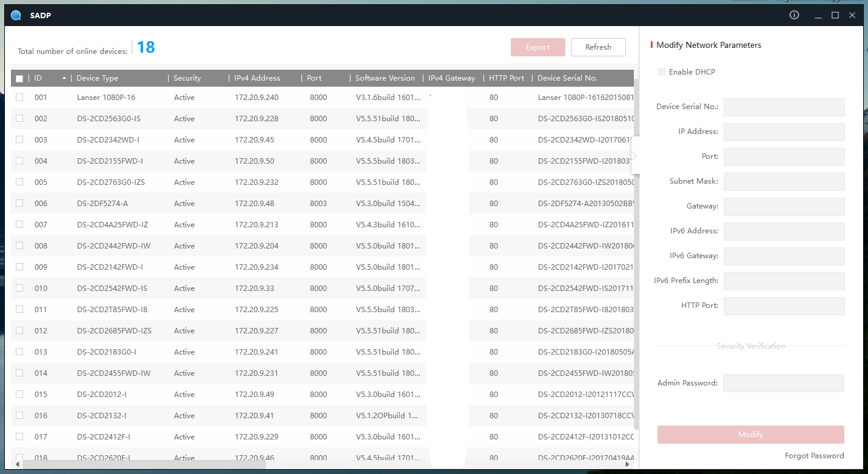Tick the select-all header checkbox

[x=19, y=78]
